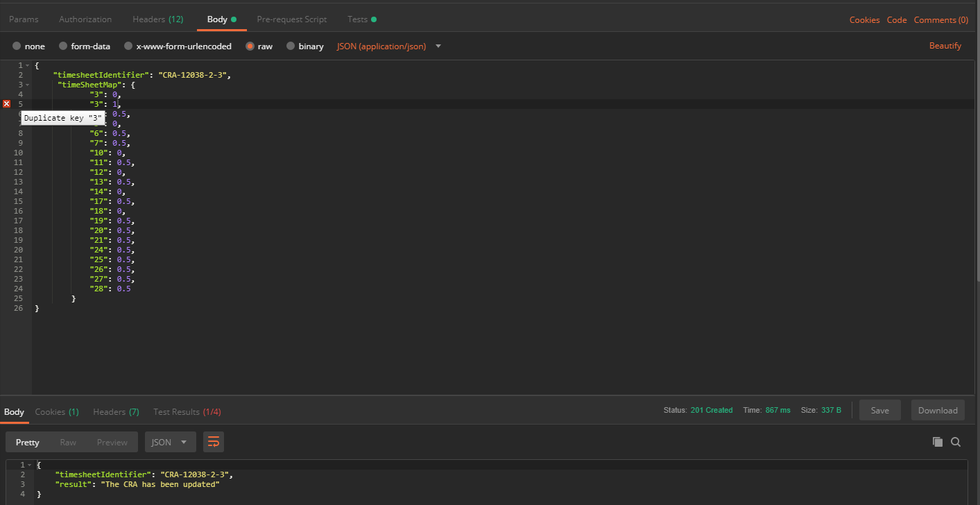The image size is (980, 505).
Task: Open the Pre-request Script tab
Action: click(291, 19)
